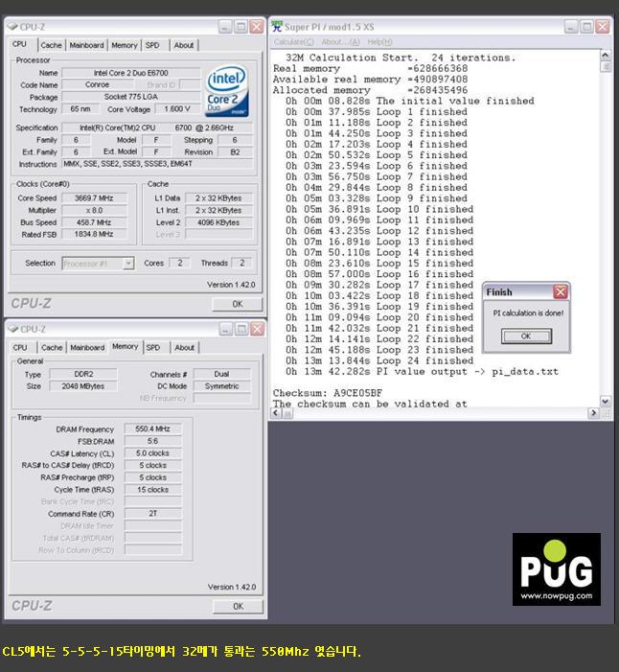Close the bottom CPU-Z window
Image resolution: width=619 pixels, height=672 pixels.
[x=257, y=329]
